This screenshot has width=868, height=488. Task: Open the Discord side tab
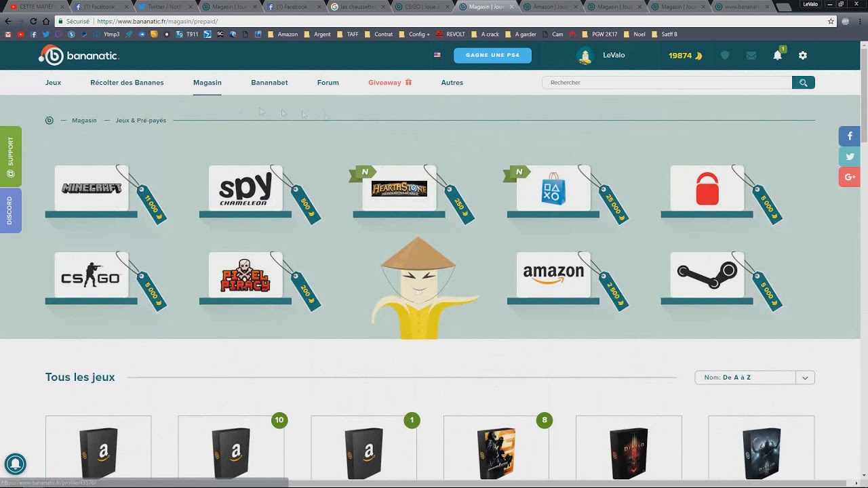(x=10, y=211)
